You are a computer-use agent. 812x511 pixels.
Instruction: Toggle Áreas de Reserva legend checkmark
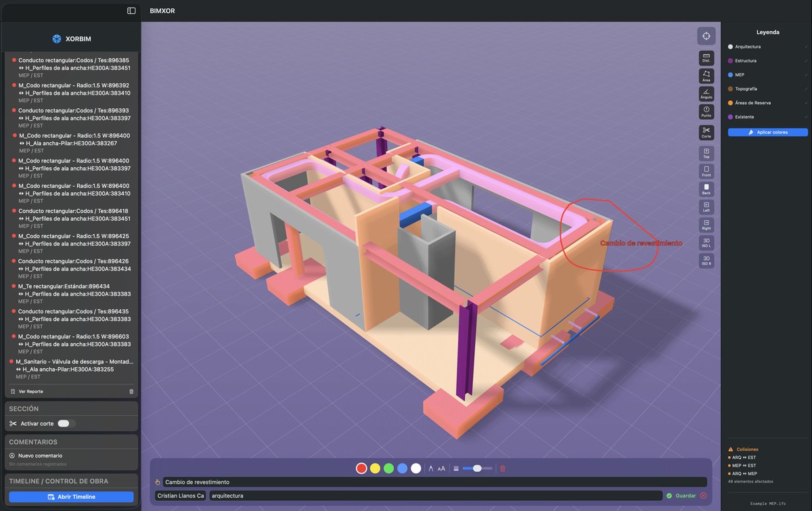tap(806, 103)
